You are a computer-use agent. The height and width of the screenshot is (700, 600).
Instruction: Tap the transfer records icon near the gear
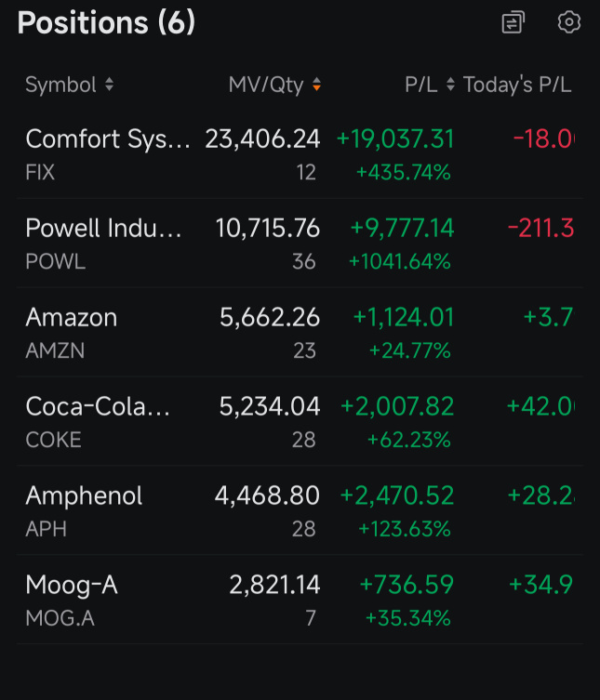pyautogui.click(x=513, y=22)
